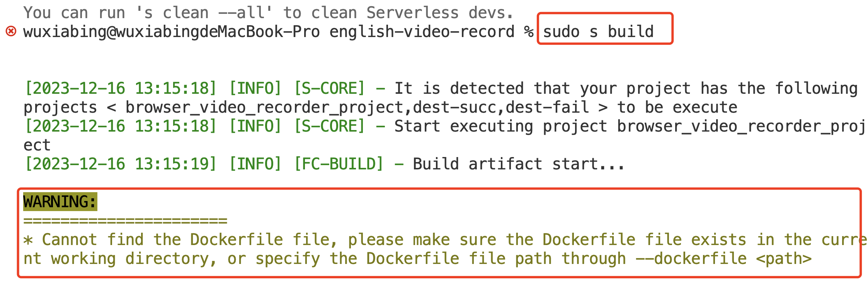The width and height of the screenshot is (868, 301).
Task: Click the wrapped 'ect' line fragment
Action: [x=37, y=145]
